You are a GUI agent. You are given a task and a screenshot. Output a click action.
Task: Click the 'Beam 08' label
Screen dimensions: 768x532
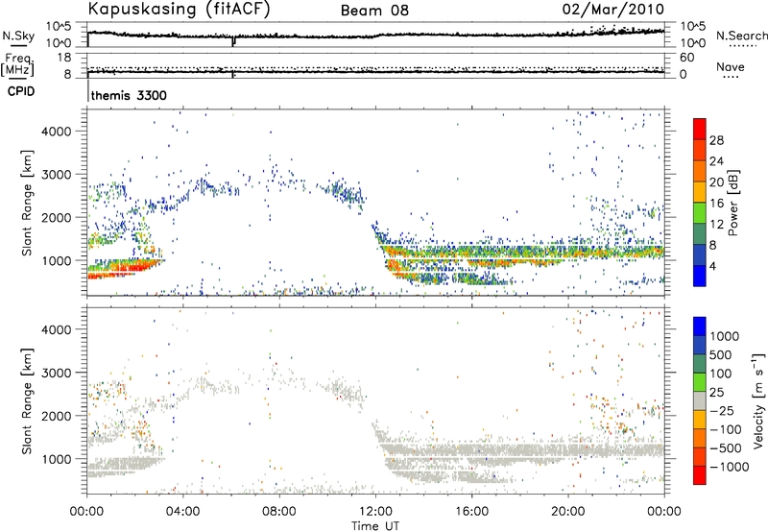[x=374, y=11]
